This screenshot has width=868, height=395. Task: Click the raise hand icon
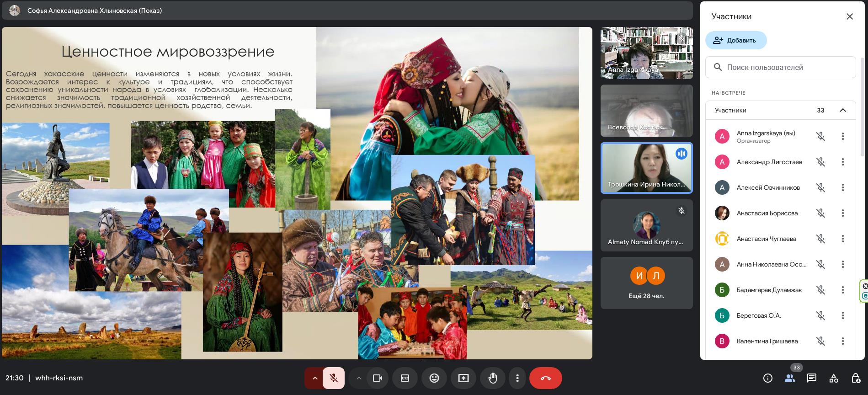click(492, 378)
